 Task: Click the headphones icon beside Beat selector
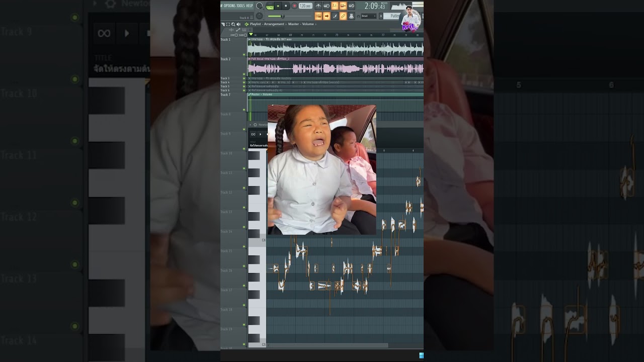pyautogui.click(x=358, y=16)
